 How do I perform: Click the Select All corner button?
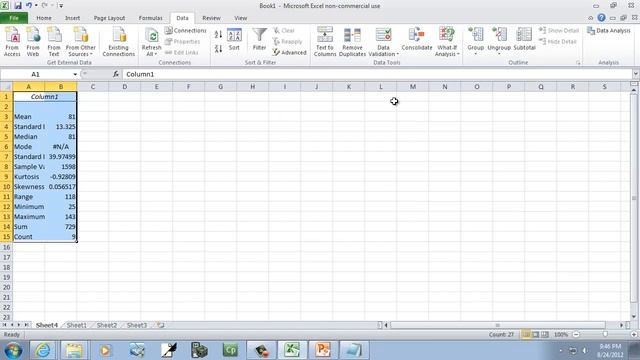point(6,87)
